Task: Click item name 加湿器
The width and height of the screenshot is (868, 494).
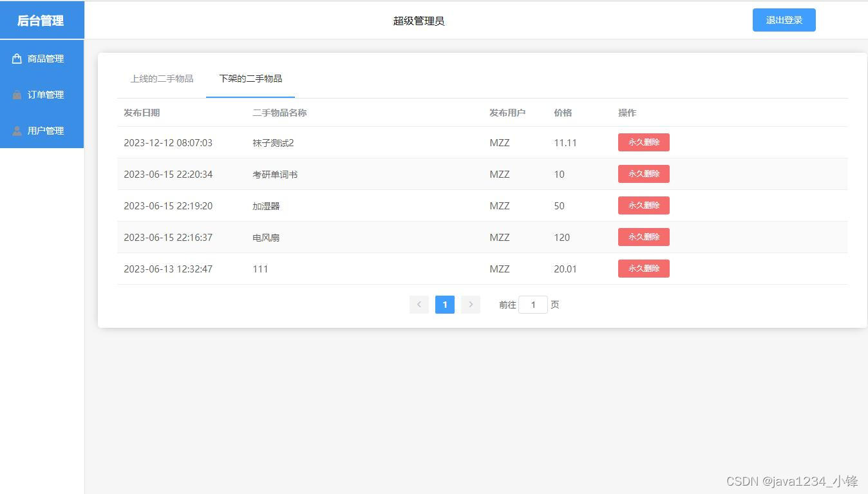Action: [266, 206]
